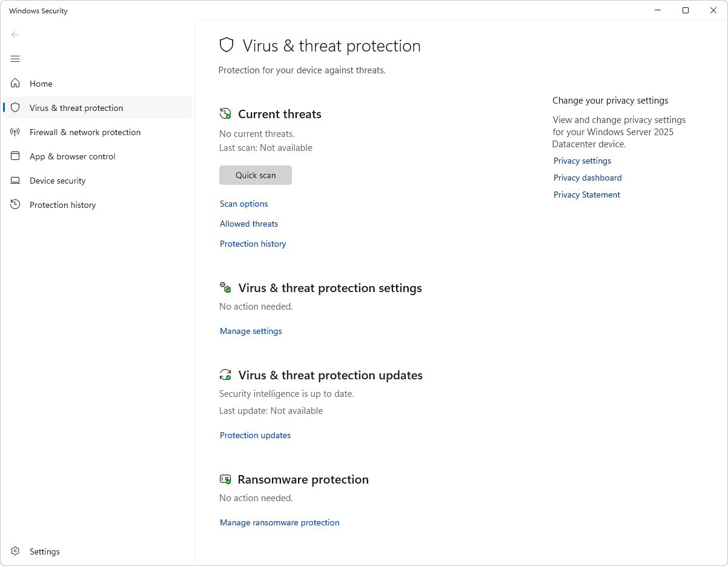Click the Settings gear icon
The image size is (728, 566).
click(16, 551)
